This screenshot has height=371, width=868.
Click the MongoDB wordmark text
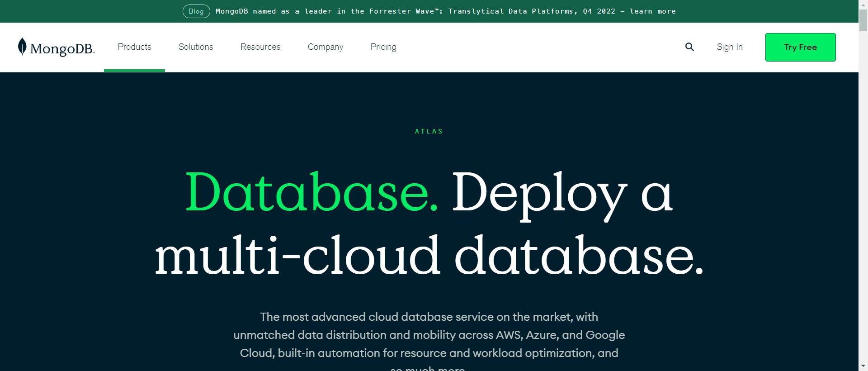click(62, 48)
